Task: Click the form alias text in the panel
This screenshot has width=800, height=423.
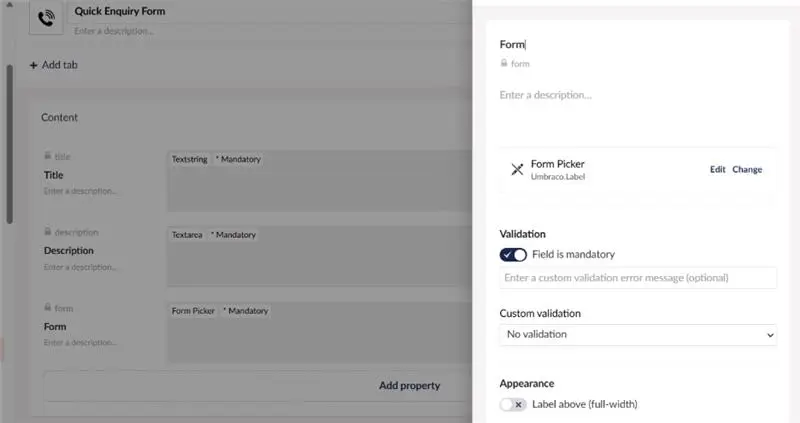Action: click(x=520, y=64)
